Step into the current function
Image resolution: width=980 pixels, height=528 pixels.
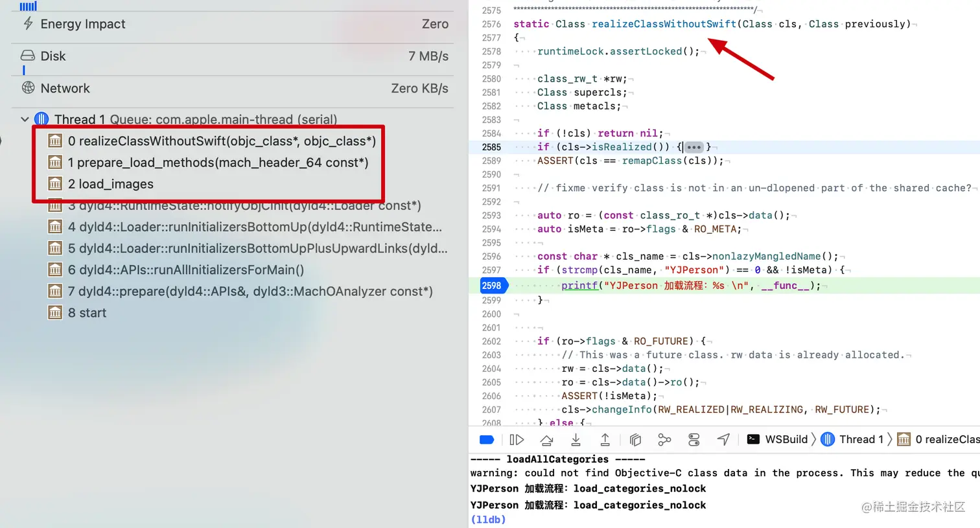click(x=576, y=439)
